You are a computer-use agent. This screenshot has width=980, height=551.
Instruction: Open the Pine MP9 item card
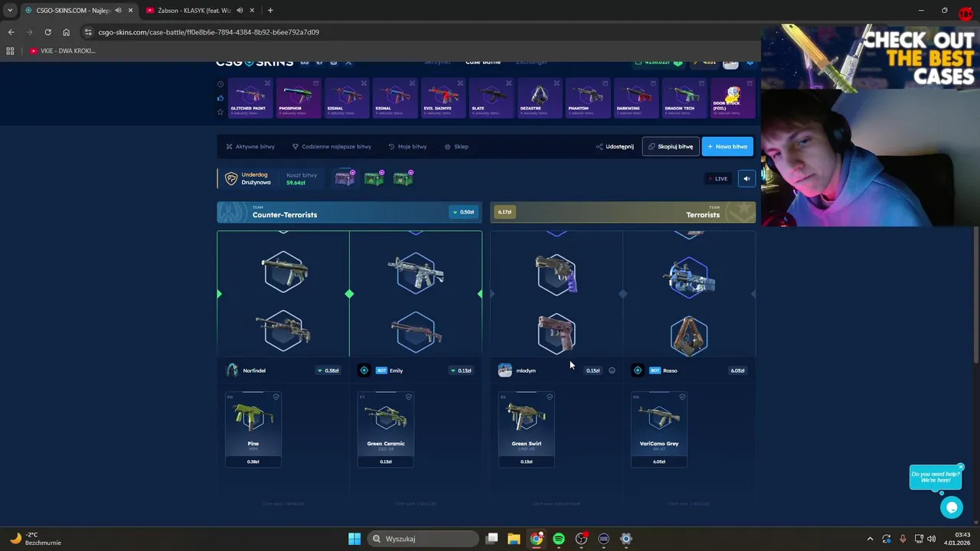click(253, 429)
